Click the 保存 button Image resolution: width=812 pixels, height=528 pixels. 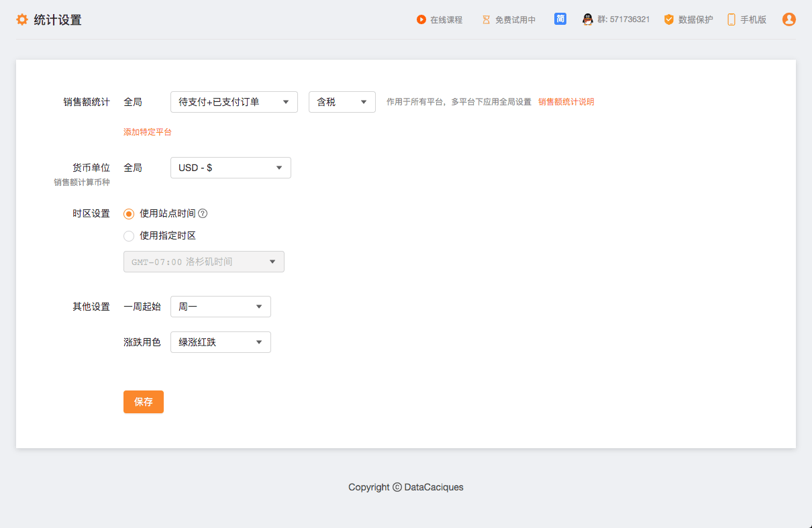[x=143, y=402]
